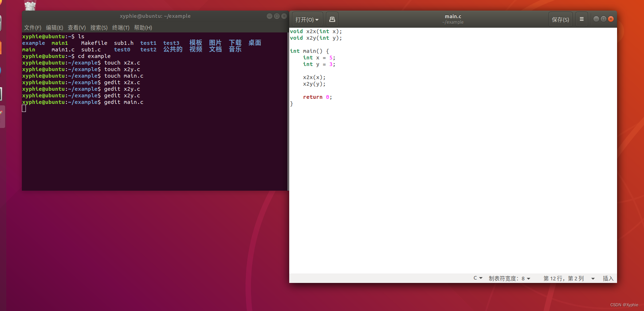The width and height of the screenshot is (644, 311).
Task: Open terminal 帮助(H) menu
Action: (143, 28)
